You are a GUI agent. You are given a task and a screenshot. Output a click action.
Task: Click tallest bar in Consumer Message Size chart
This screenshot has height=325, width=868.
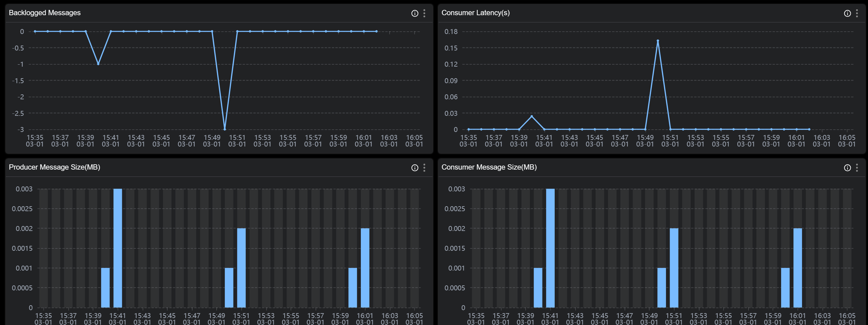click(550, 248)
